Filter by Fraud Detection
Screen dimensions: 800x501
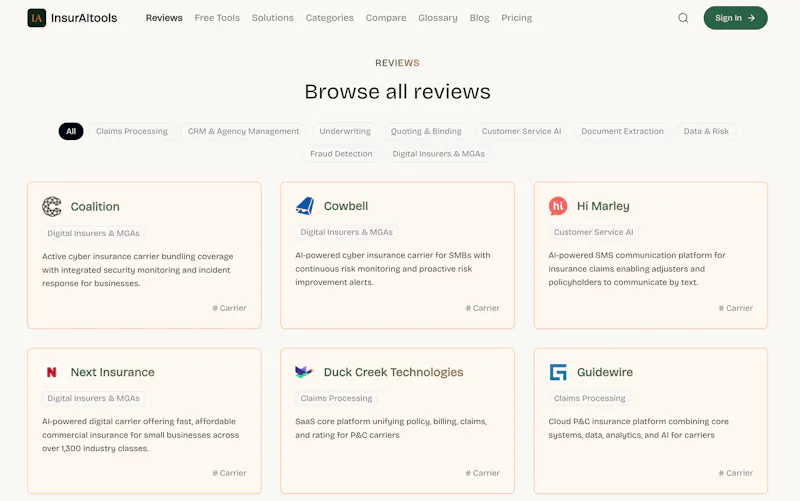click(341, 154)
